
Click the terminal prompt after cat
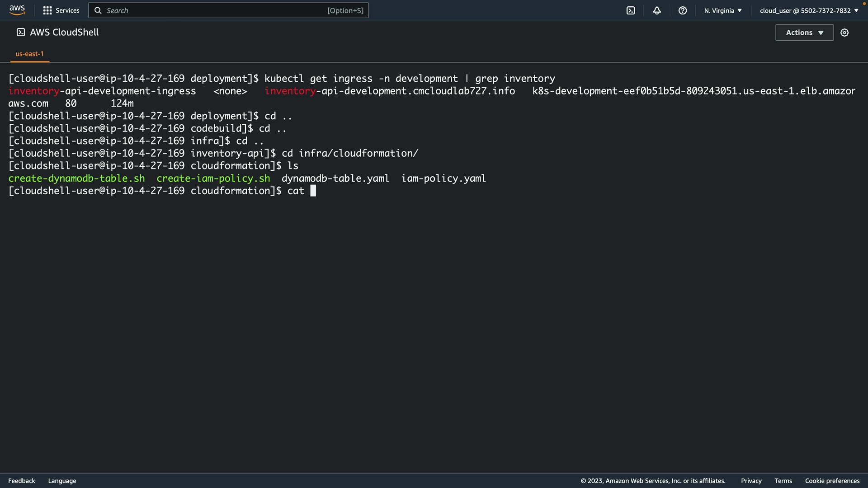(x=313, y=191)
